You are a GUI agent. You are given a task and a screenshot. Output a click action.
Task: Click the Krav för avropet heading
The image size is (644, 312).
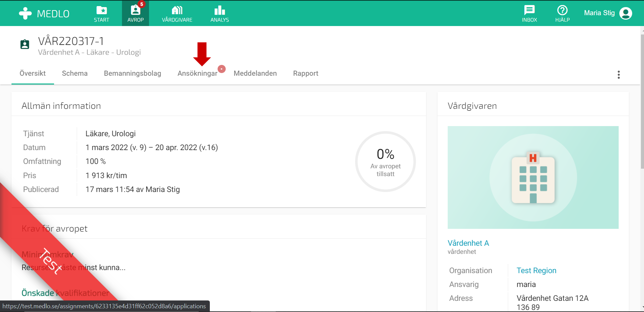54,229
